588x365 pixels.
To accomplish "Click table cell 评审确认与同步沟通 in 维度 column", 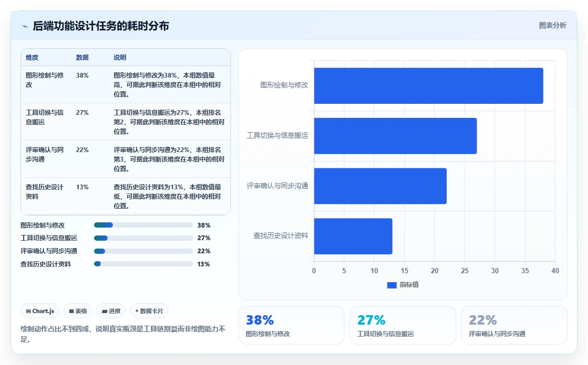I will pyautogui.click(x=45, y=154).
